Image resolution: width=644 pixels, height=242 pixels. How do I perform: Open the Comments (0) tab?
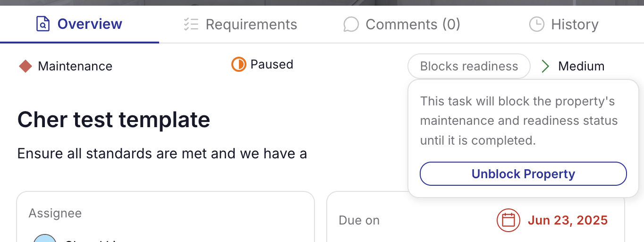[x=413, y=24]
